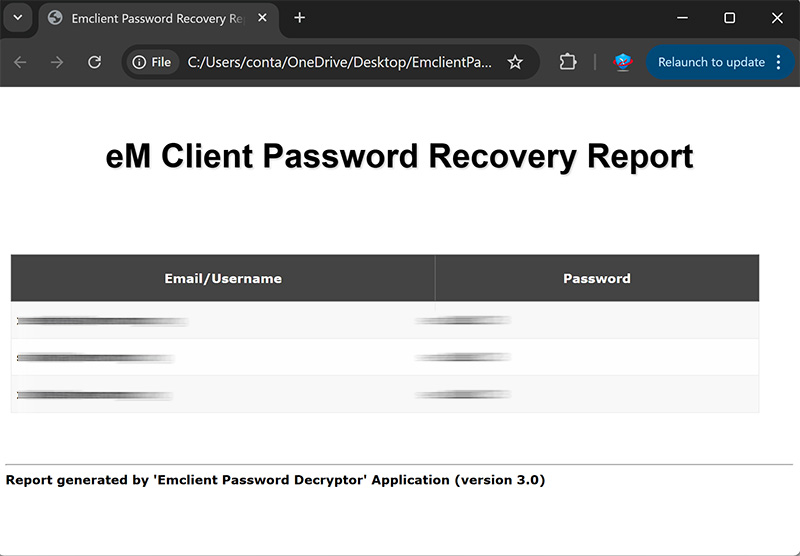Bookmark this page with the star
Screen dimensions: 800x556
coord(515,62)
